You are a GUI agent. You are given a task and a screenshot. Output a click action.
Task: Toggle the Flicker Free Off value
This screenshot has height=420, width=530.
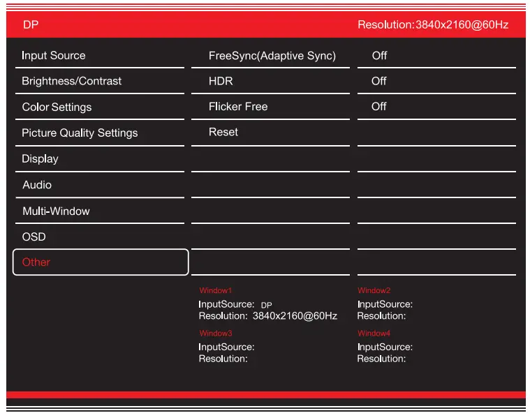point(379,107)
